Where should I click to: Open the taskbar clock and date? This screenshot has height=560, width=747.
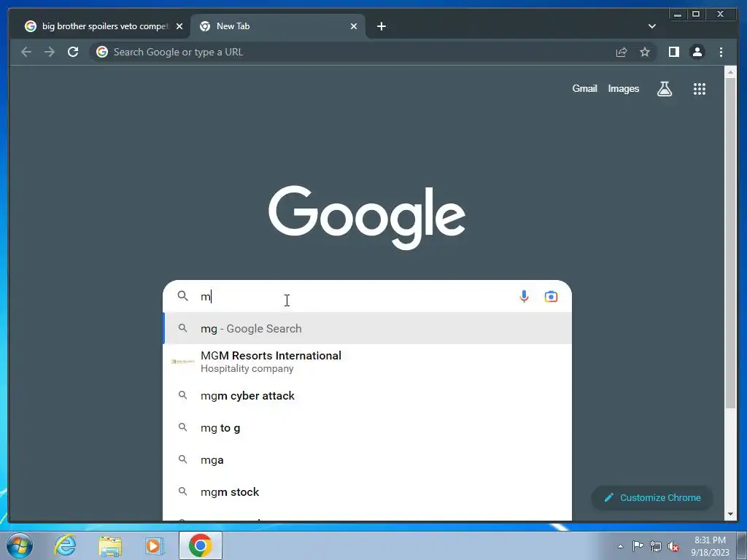point(710,546)
